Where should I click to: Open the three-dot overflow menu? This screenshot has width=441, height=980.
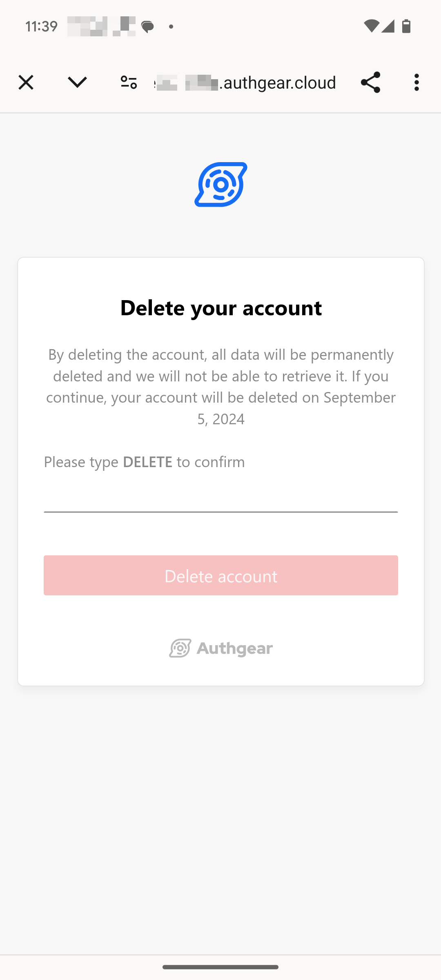tap(416, 82)
